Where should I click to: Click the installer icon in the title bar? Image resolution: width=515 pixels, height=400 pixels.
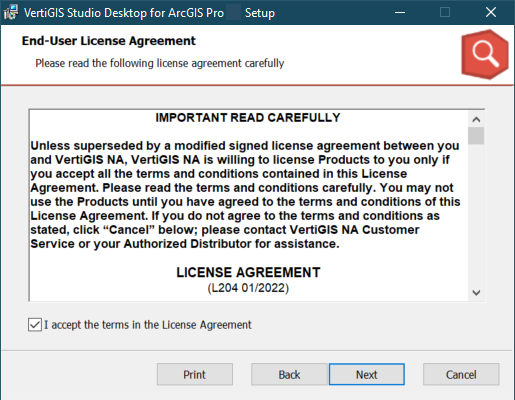[x=11, y=13]
